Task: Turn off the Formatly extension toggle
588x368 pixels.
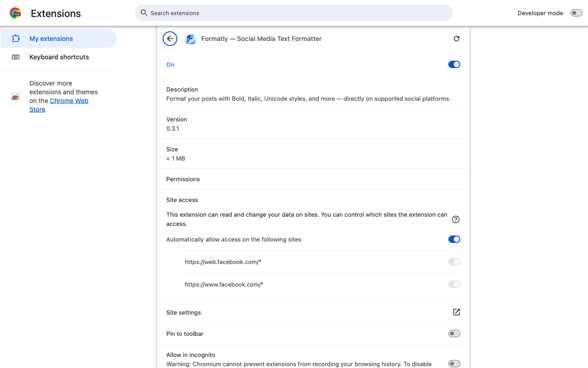Action: pos(454,64)
